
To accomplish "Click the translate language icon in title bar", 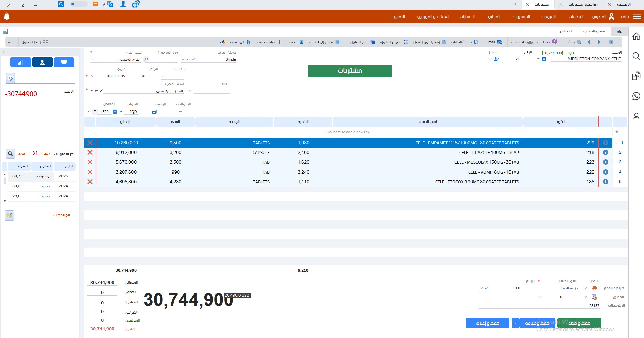I will tap(110, 4).
